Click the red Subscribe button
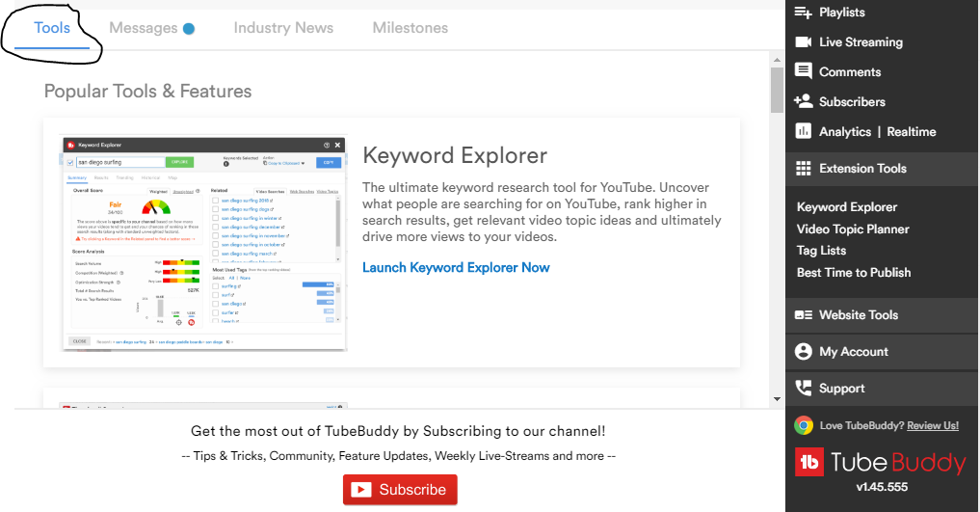The height and width of the screenshot is (512, 980). tap(400, 490)
